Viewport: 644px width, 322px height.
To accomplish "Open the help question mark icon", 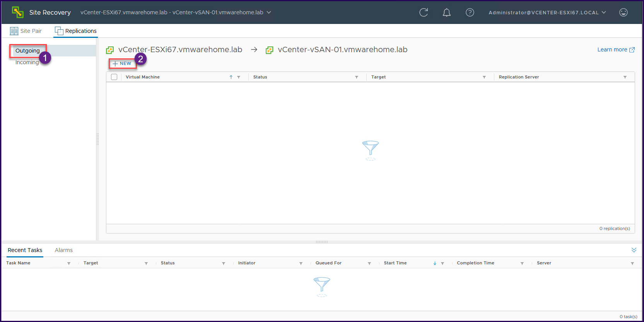I will tap(470, 12).
